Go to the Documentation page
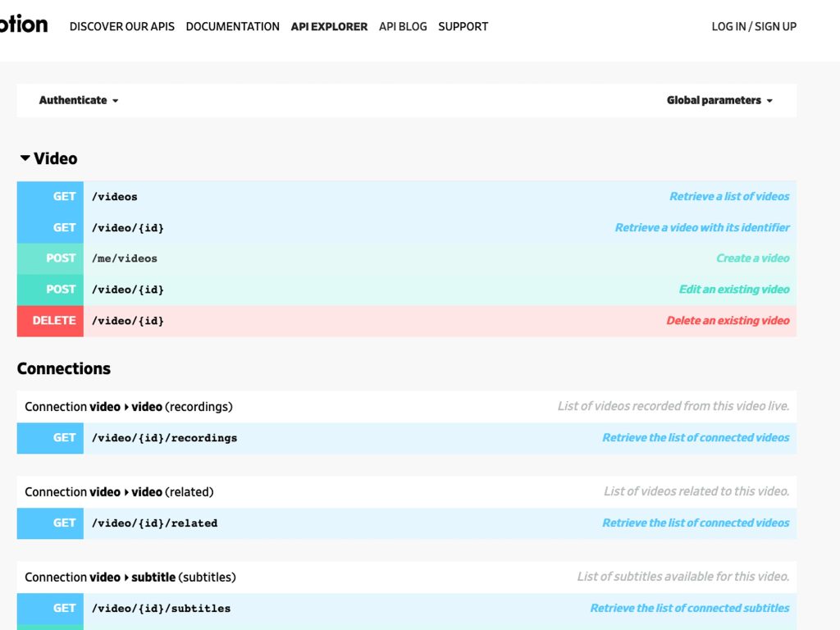The image size is (840, 630). pyautogui.click(x=232, y=26)
